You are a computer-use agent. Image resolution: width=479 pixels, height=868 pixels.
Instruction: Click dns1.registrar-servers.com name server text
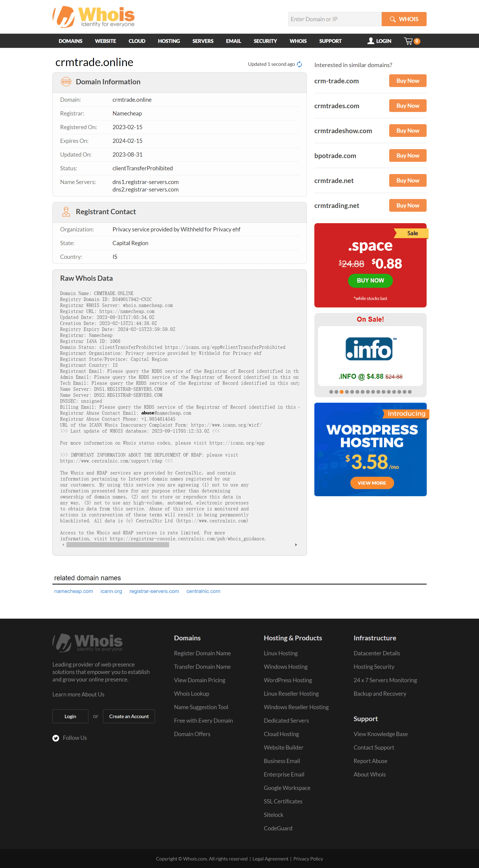click(x=145, y=182)
